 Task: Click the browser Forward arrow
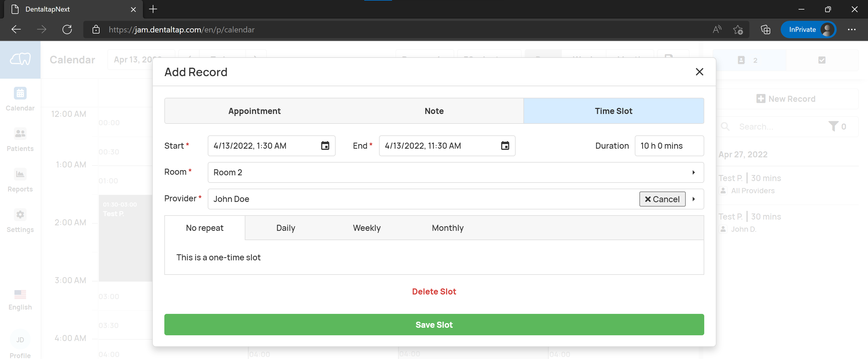[x=41, y=30]
